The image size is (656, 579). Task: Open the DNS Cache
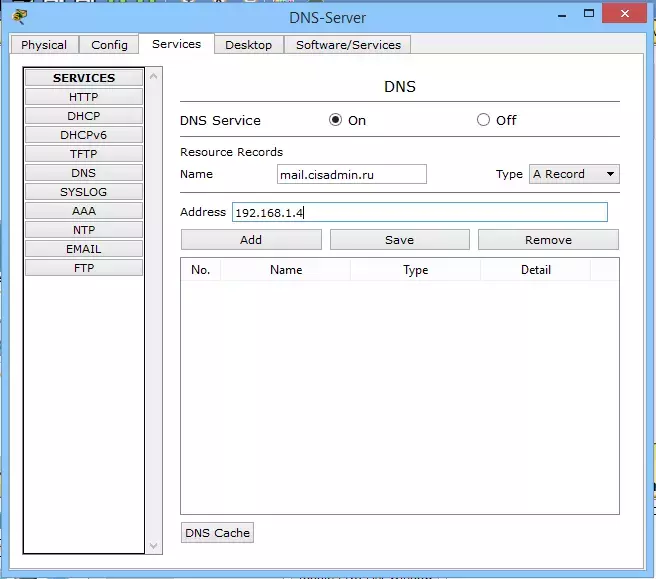pos(217,533)
